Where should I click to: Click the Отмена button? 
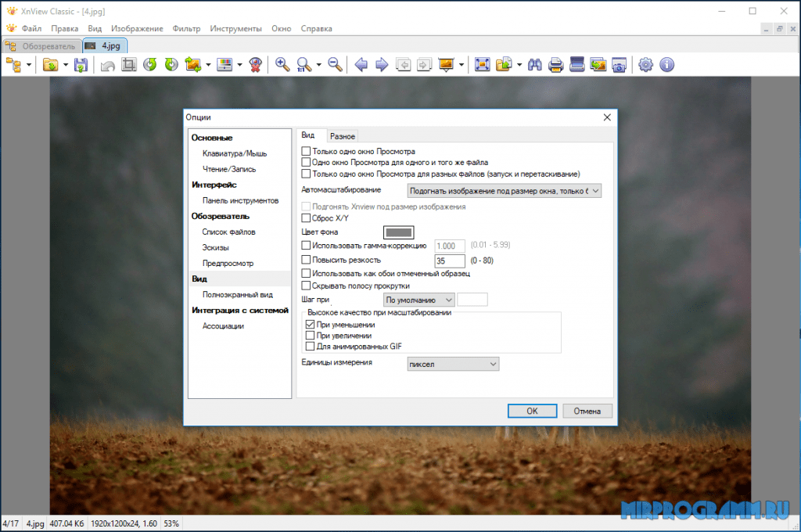click(587, 411)
